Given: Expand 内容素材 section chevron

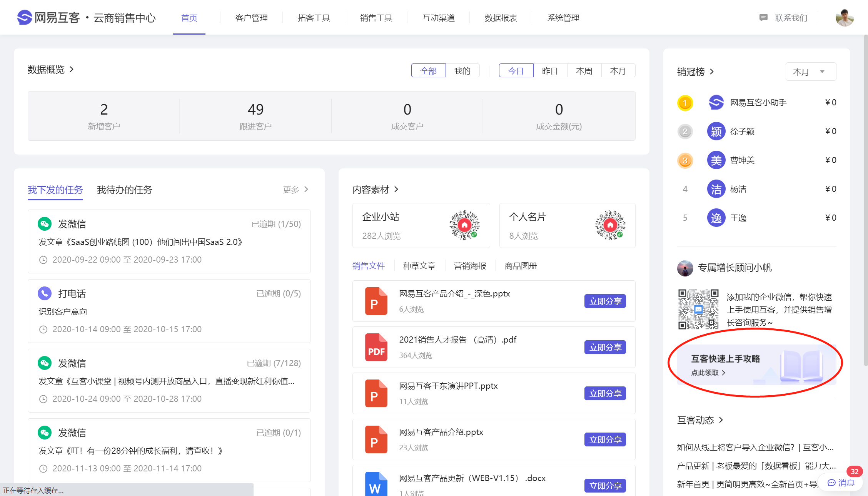Looking at the screenshot, I should point(396,189).
